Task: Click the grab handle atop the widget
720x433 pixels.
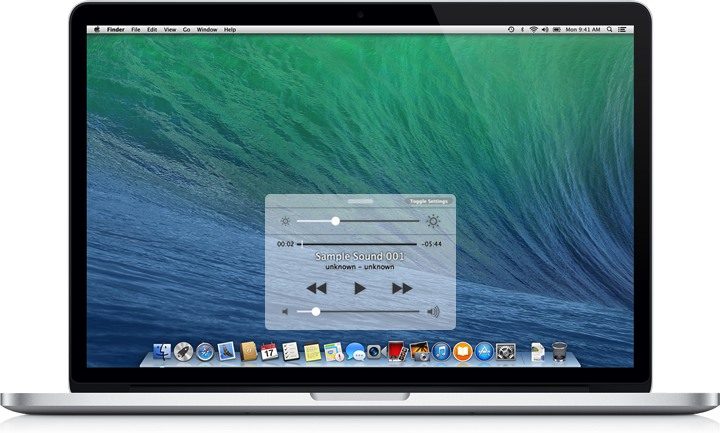Action: click(360, 201)
